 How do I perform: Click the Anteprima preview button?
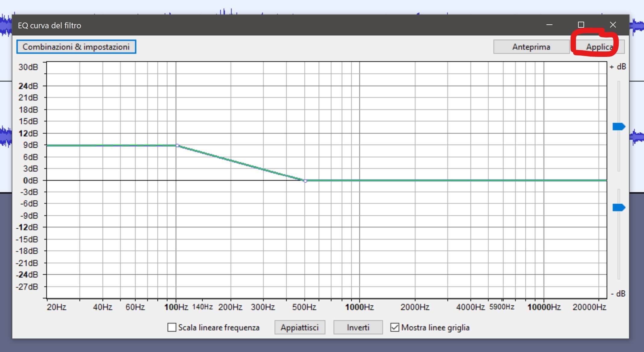[x=531, y=47]
